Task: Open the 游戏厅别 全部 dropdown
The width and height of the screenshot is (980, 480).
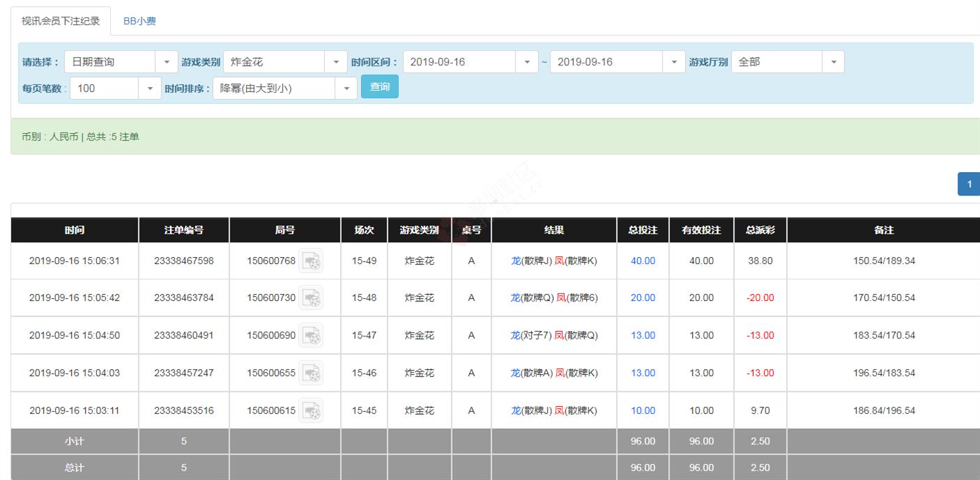Action: (x=787, y=62)
